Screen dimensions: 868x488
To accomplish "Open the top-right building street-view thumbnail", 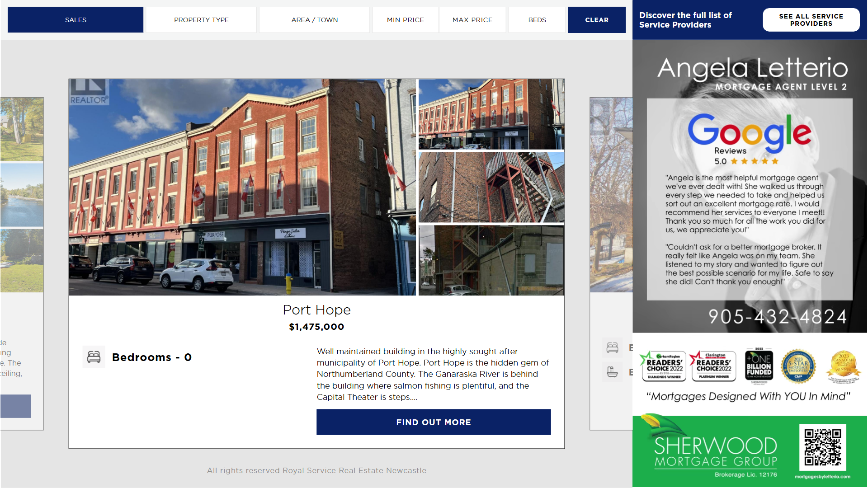I will click(491, 114).
